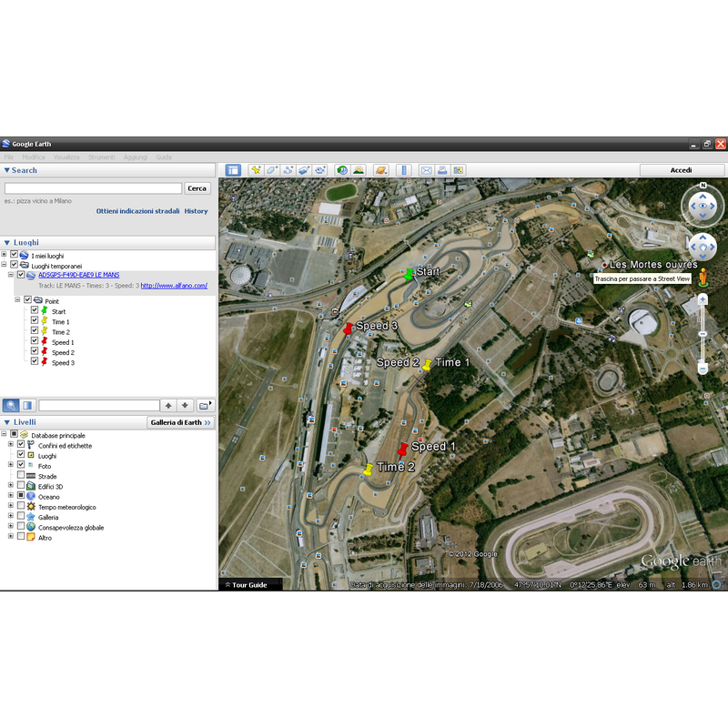Click the zoom out minus button on map
728x728 pixels.
(703, 369)
